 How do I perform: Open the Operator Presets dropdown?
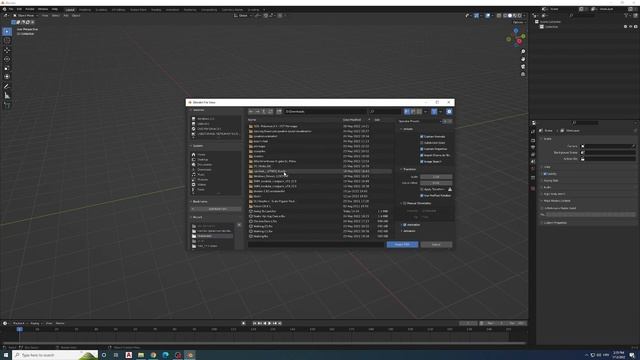coord(420,121)
